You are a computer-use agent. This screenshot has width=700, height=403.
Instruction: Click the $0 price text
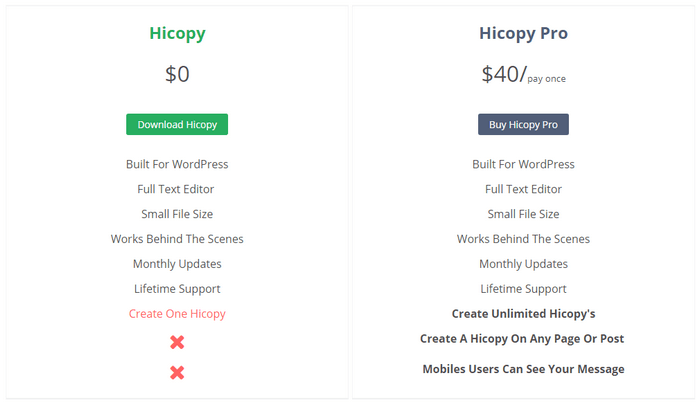(x=177, y=74)
